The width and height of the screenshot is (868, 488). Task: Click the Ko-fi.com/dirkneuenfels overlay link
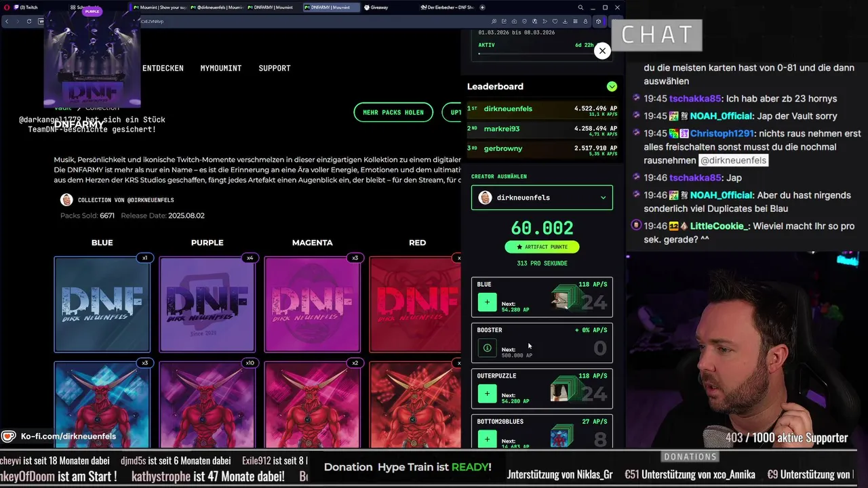pos(68,436)
